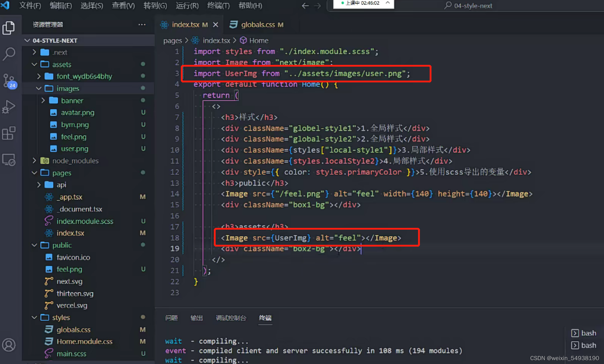The height and width of the screenshot is (364, 604).
Task: Open the 编辑(E) menu
Action: pyautogui.click(x=61, y=6)
